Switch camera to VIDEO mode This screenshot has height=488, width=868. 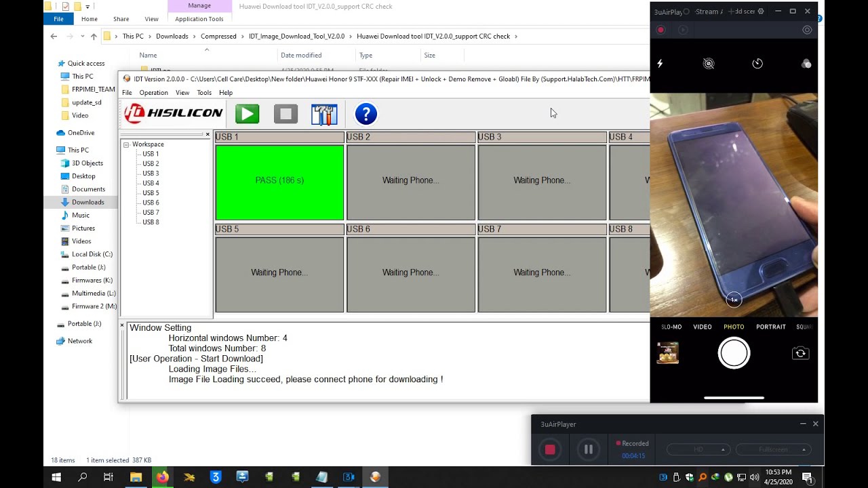pyautogui.click(x=703, y=327)
